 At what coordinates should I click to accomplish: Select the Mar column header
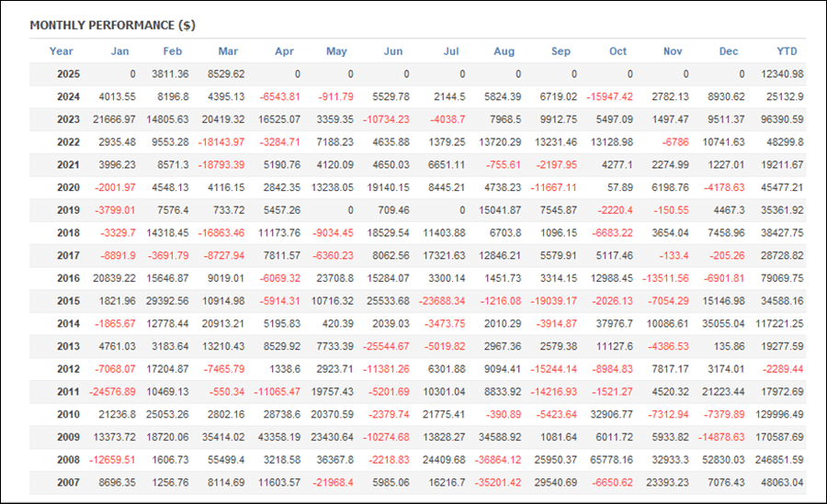228,51
